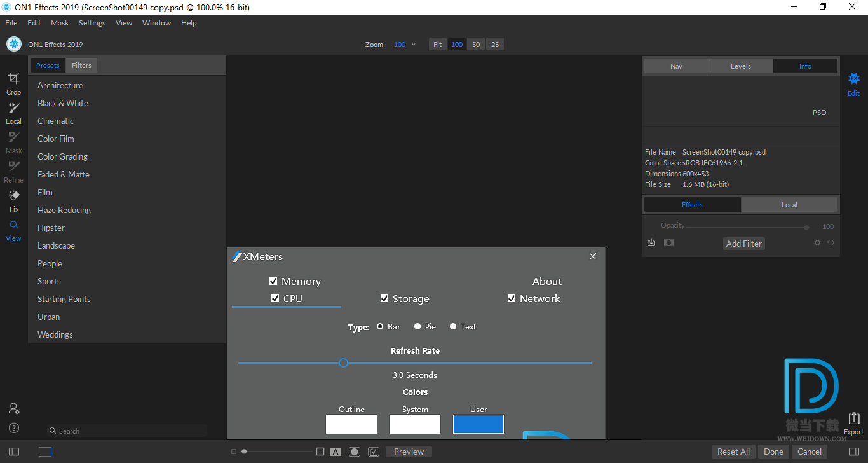Open the Effects settings gear icon
Screen dimensions: 868x463
point(818,243)
